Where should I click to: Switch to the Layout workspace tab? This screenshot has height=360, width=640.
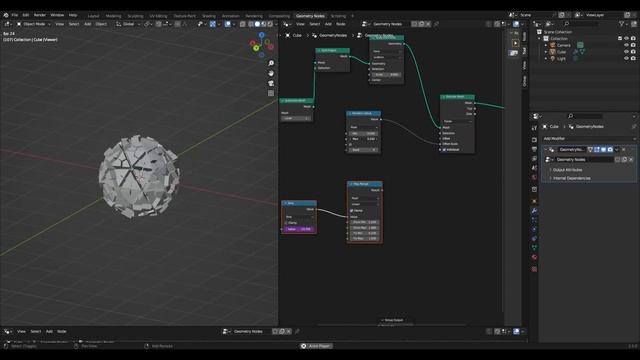[93, 16]
